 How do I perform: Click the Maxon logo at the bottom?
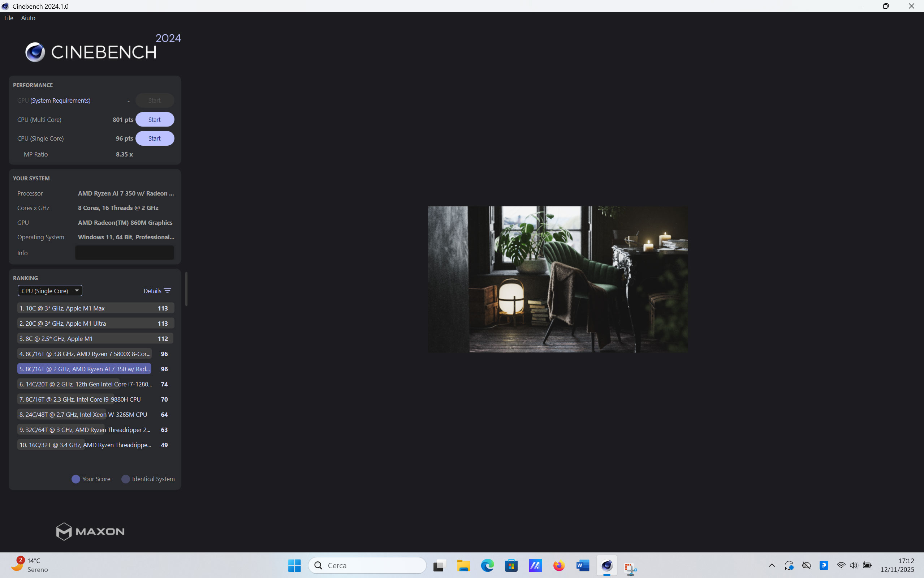point(90,531)
